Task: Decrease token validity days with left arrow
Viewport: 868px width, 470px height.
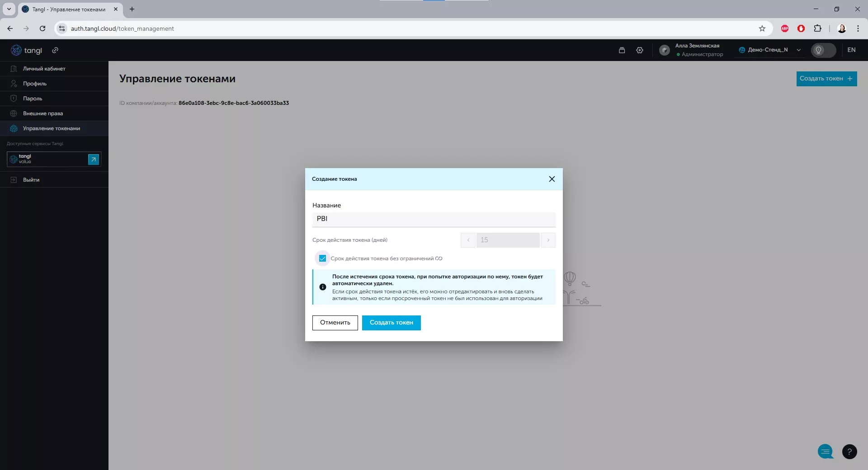Action: click(x=468, y=240)
